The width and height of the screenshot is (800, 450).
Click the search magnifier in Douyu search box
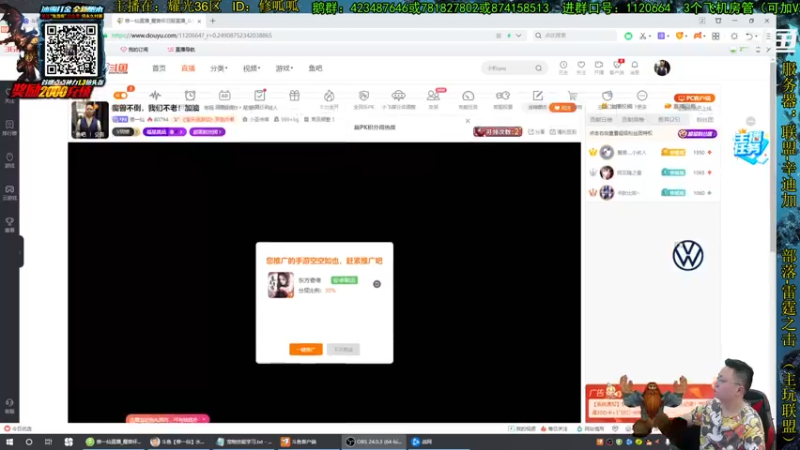[x=538, y=68]
